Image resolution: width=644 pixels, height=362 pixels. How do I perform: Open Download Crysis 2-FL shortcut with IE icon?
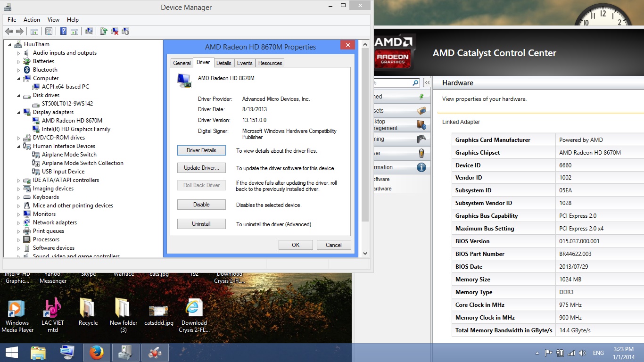194,316
